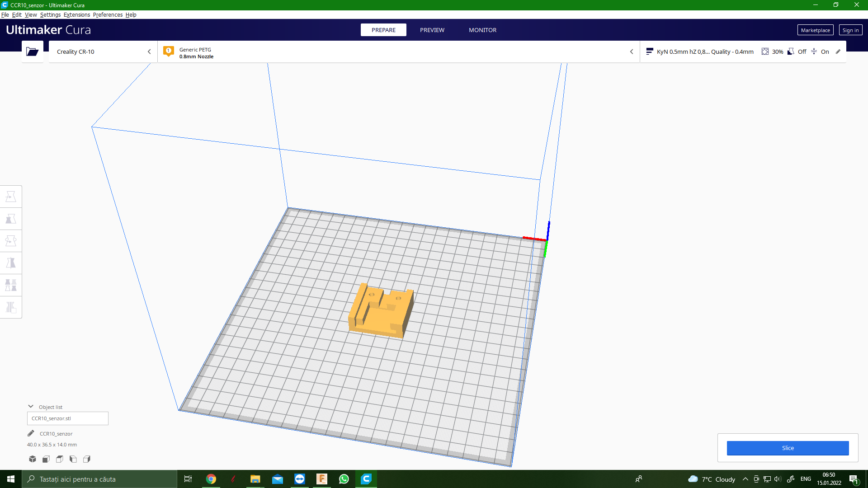The height and width of the screenshot is (488, 868).
Task: Expand the Generic PETG material panel
Action: pos(398,52)
